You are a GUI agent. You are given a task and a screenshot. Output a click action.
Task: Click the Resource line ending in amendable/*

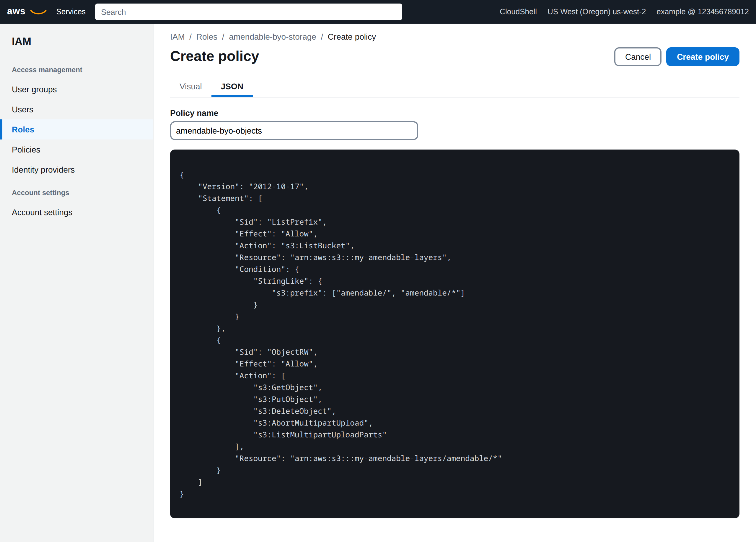click(368, 458)
